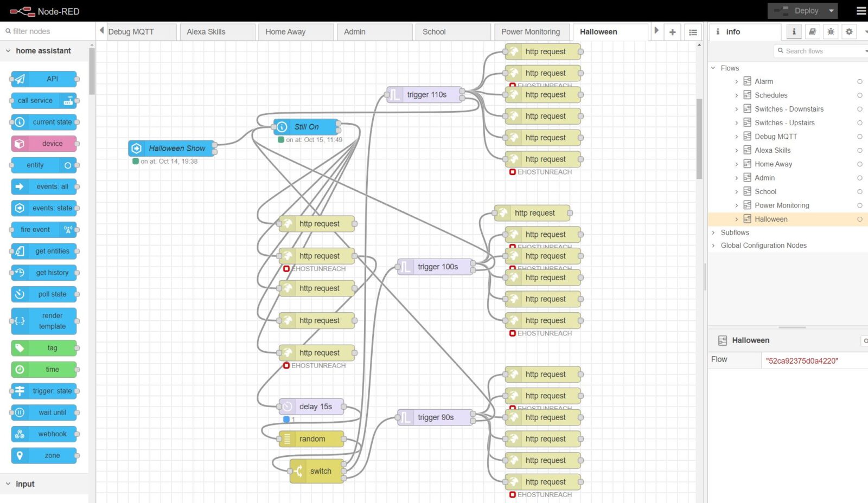Switch to the "Power Monitoring" flow tab

coord(531,31)
